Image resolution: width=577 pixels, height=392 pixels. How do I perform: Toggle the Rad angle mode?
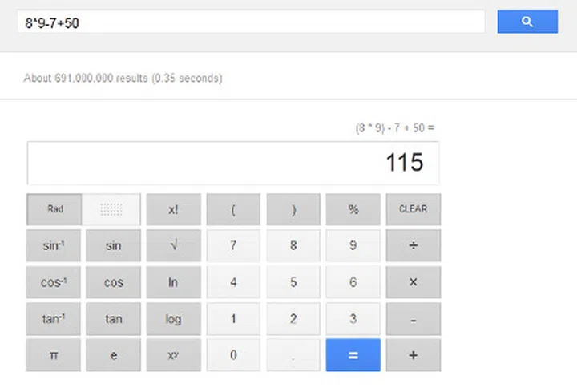[x=54, y=209]
